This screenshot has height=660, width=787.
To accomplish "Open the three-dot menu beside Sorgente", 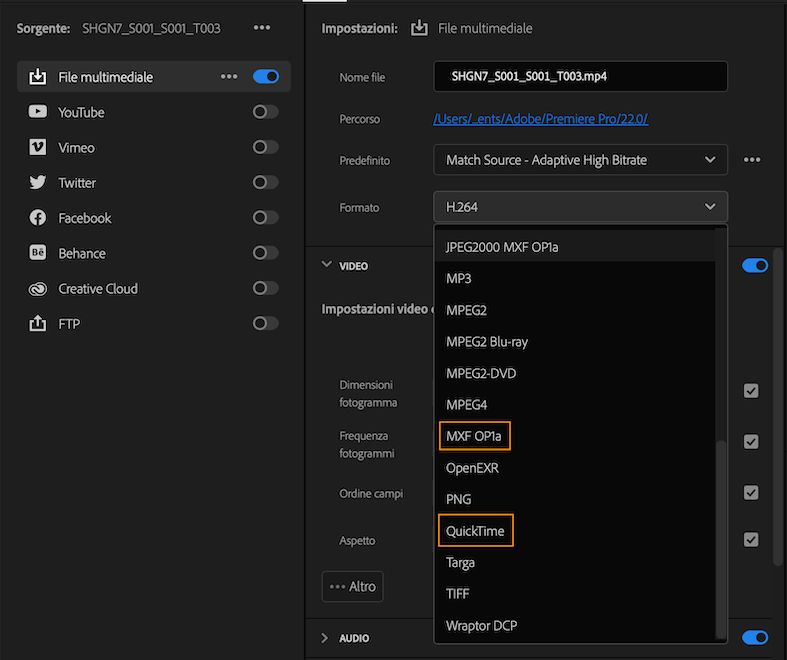I will tap(261, 28).
